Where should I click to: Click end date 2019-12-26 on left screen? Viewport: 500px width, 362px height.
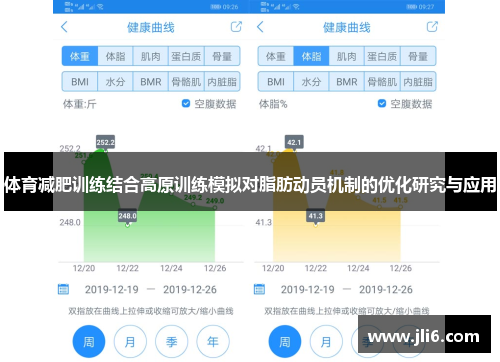coord(190,289)
